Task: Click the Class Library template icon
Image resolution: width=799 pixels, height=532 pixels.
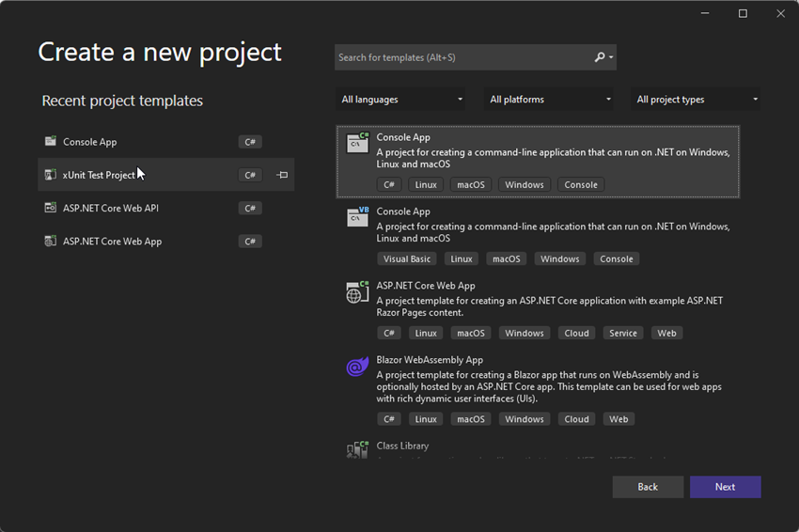Action: pos(357,450)
